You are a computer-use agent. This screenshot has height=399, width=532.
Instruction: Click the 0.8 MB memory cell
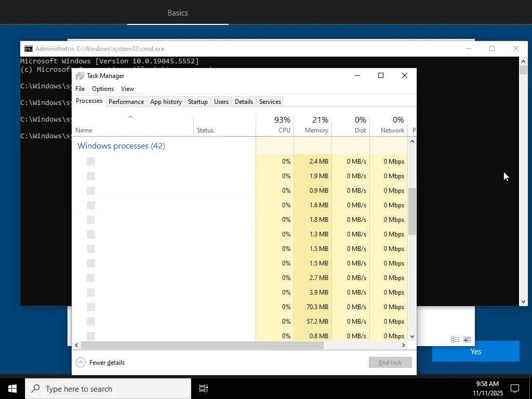point(313,336)
